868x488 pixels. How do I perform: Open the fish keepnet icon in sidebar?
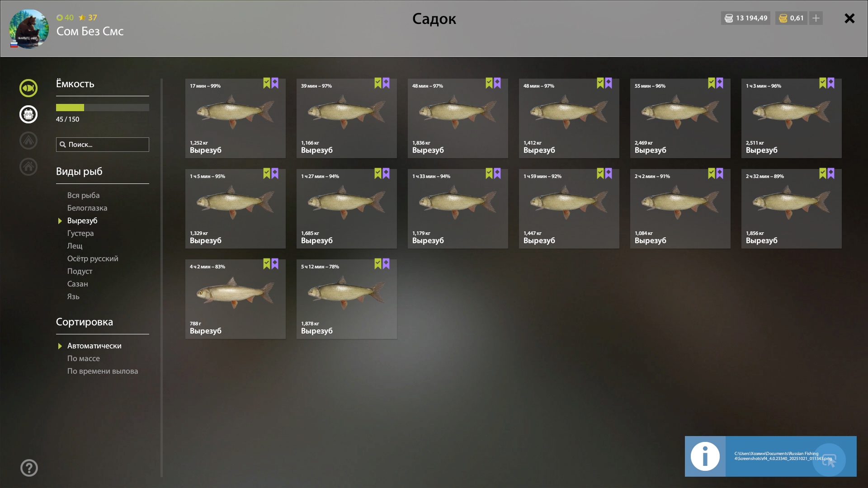pos(28,88)
